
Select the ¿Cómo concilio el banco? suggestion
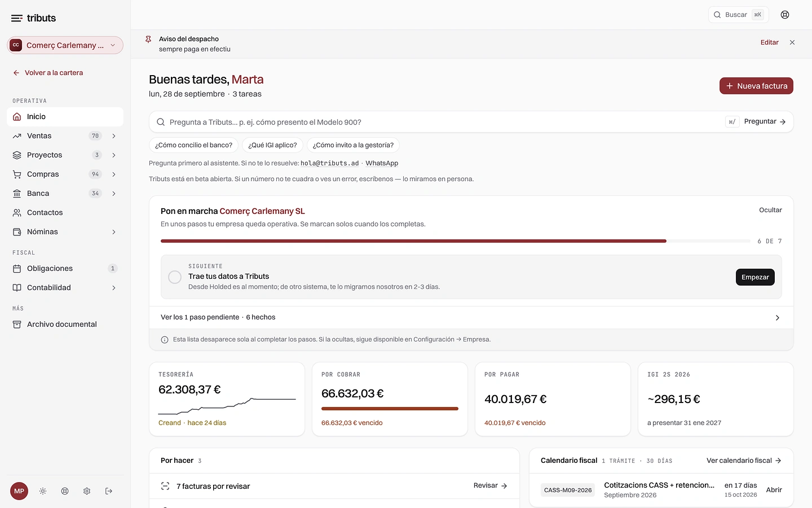click(x=193, y=145)
